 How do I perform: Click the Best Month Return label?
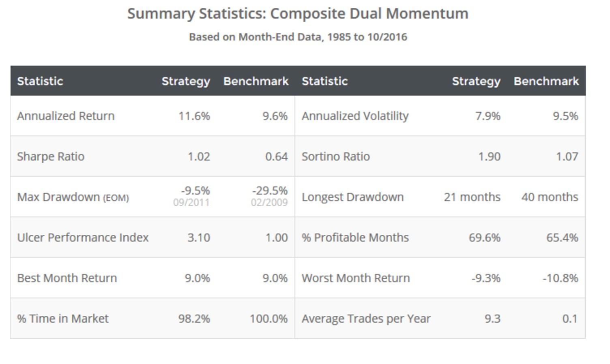click(67, 278)
